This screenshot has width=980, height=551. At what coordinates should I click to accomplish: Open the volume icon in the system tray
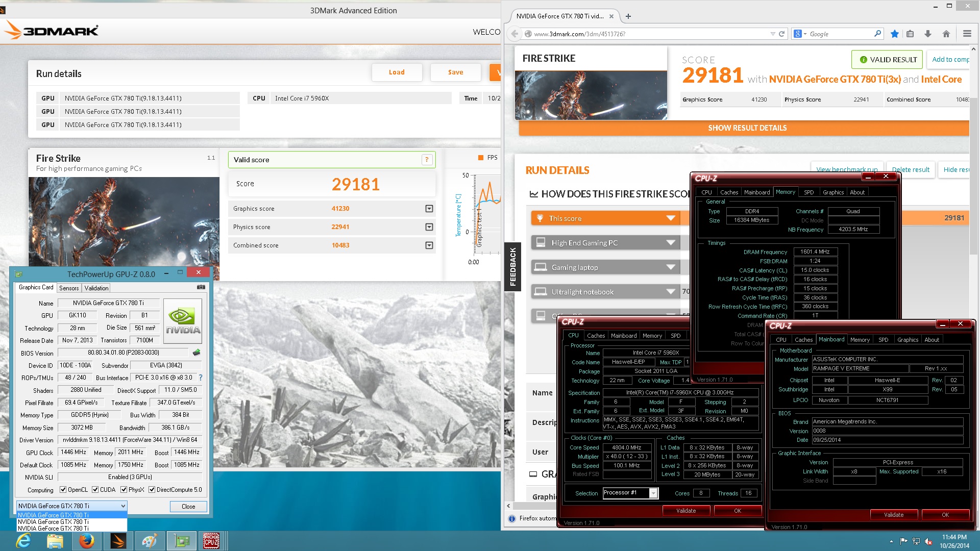coord(928,541)
